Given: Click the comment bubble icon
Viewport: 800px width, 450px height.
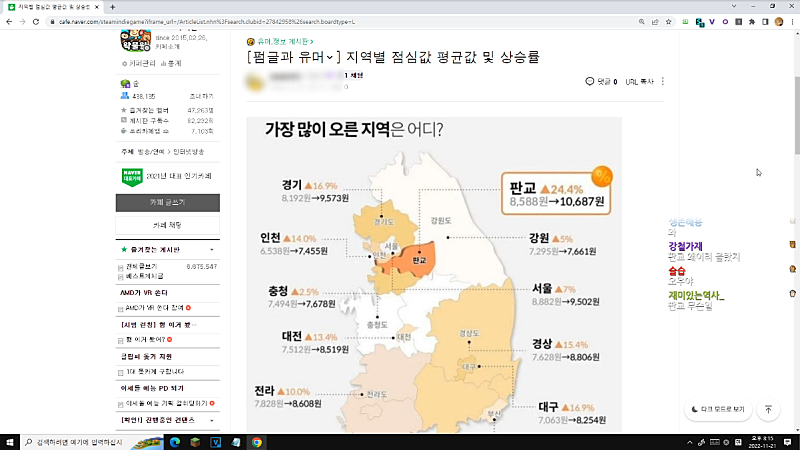Looking at the screenshot, I should [590, 81].
